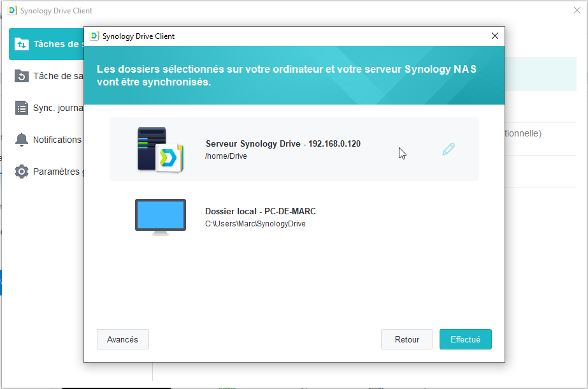Click the Synology Drive logo in dialog title bar
This screenshot has height=389, width=588.
(94, 36)
